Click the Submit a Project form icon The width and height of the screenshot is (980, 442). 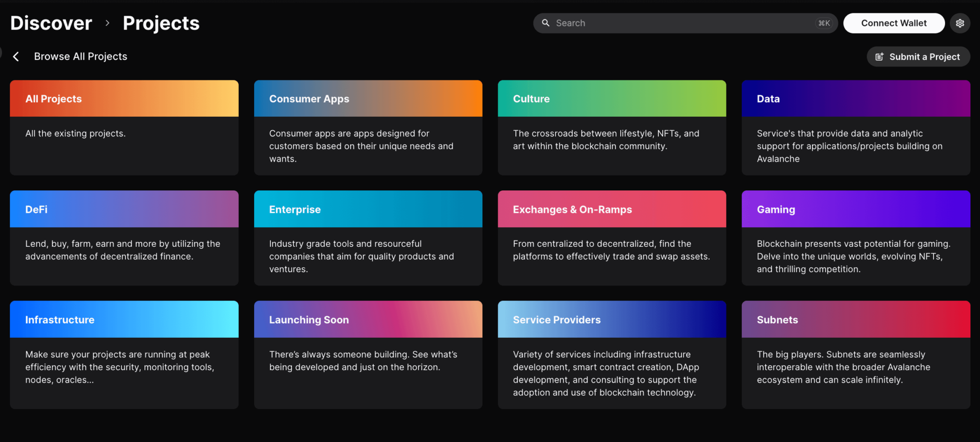[880, 57]
